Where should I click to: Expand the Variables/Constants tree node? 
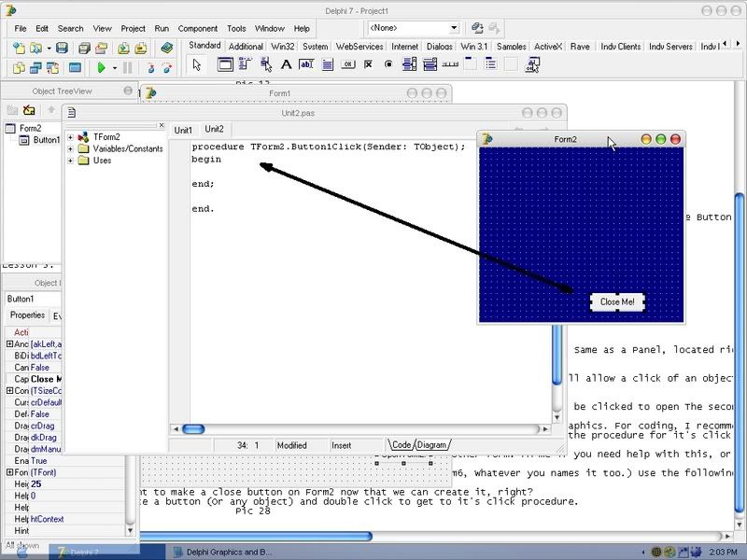[71, 148]
